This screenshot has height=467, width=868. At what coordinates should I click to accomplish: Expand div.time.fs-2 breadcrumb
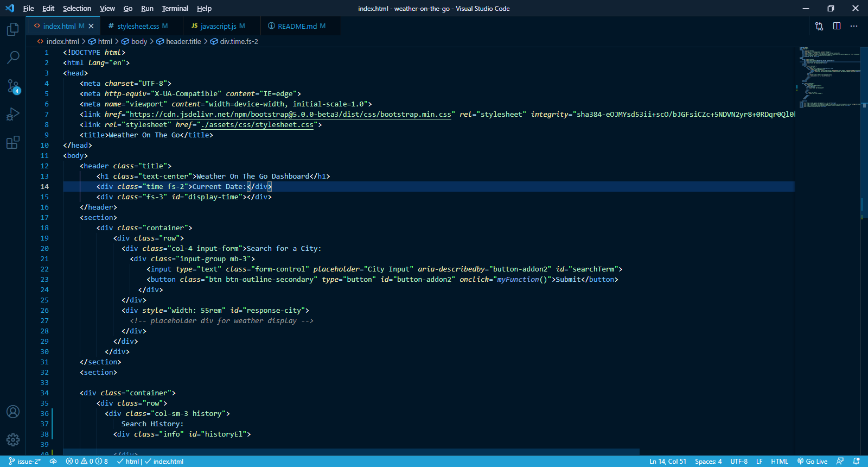[234, 41]
